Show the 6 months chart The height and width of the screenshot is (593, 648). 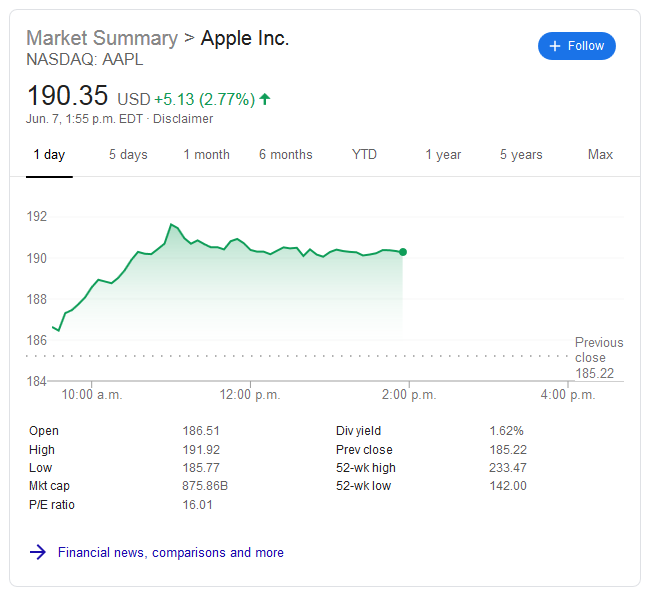tap(285, 155)
